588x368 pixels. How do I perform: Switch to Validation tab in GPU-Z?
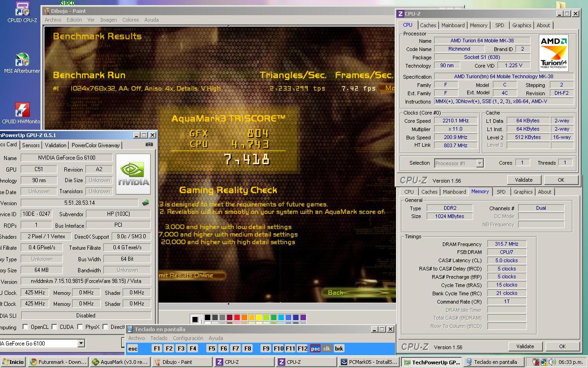[x=56, y=145]
